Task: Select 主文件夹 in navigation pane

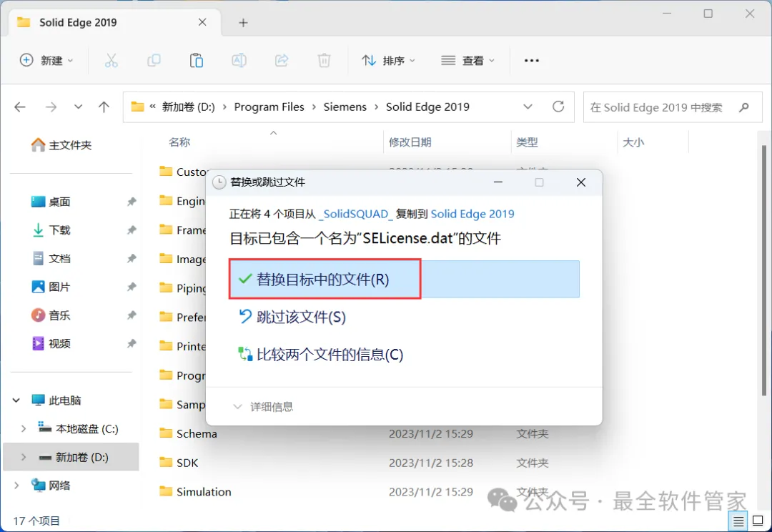Action: coord(61,145)
